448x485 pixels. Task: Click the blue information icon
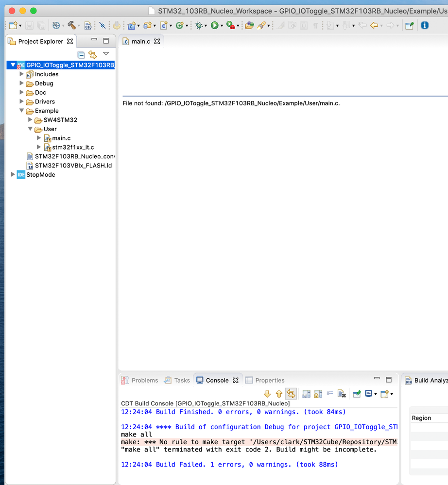click(x=425, y=25)
